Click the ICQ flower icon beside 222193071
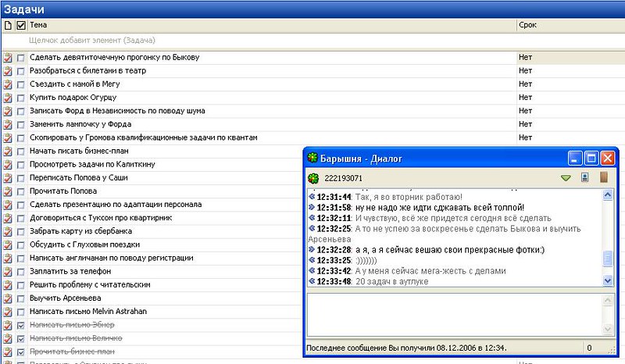 click(x=313, y=178)
